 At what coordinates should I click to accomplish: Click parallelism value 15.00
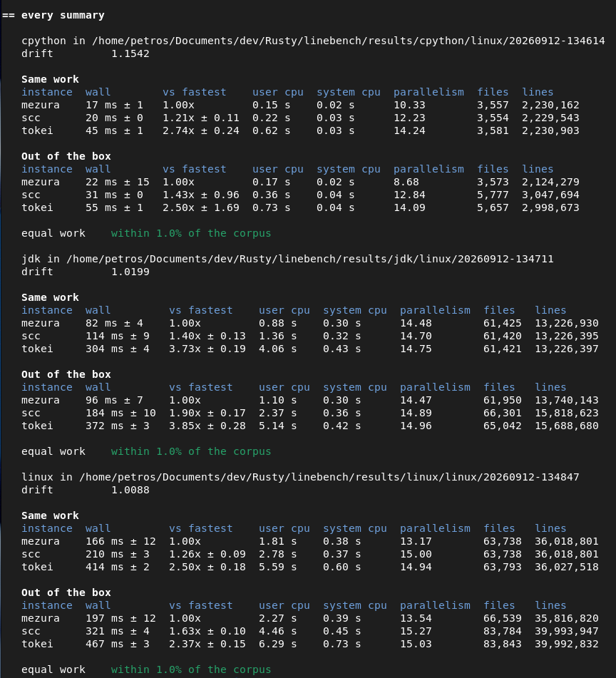416,554
